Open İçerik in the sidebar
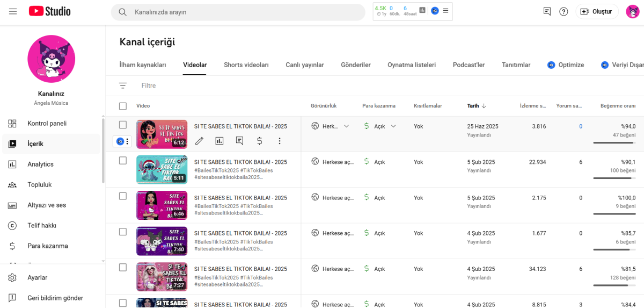 click(51, 144)
